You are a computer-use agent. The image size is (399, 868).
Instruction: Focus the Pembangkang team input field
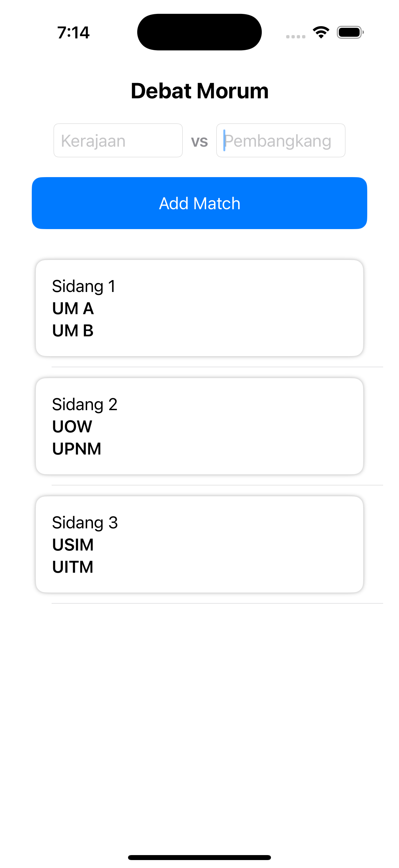point(281,140)
